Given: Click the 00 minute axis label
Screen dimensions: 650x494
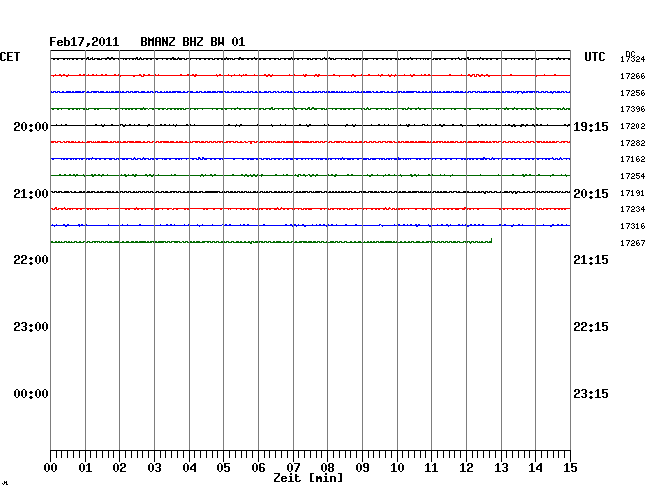Looking at the screenshot, I should click(x=51, y=468).
